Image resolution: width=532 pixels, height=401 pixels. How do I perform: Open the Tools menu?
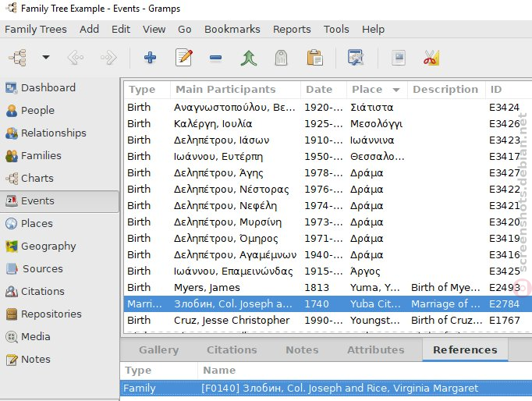pyautogui.click(x=336, y=29)
